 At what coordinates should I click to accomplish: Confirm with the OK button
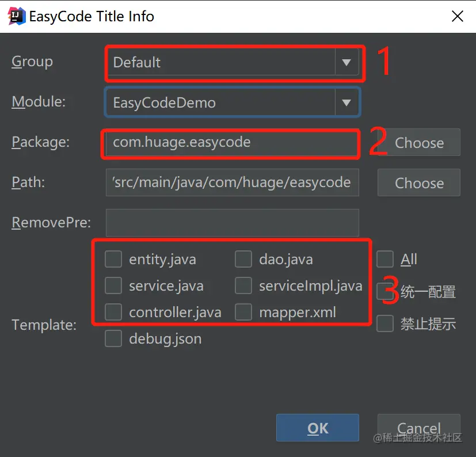coord(318,428)
